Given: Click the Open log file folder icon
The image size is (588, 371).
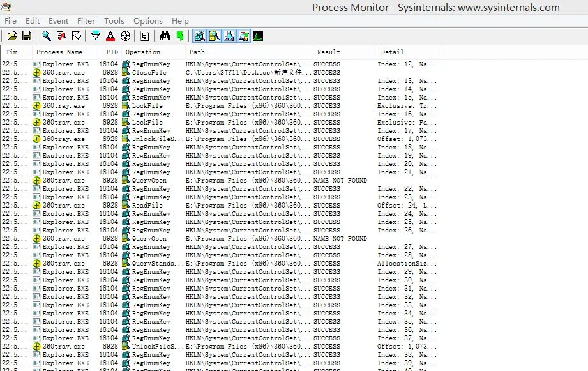Looking at the screenshot, I should click(12, 36).
